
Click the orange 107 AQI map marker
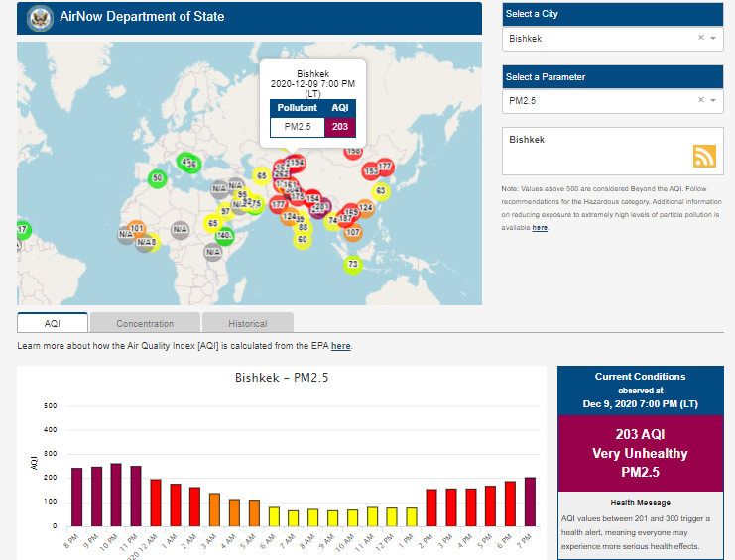point(352,232)
